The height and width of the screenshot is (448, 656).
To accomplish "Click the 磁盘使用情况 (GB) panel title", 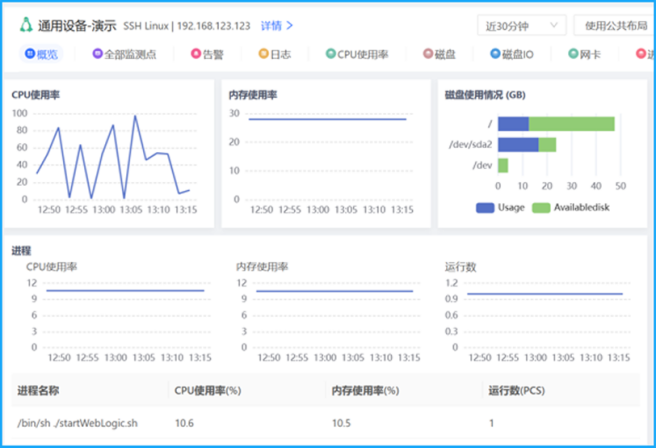I will coord(485,95).
